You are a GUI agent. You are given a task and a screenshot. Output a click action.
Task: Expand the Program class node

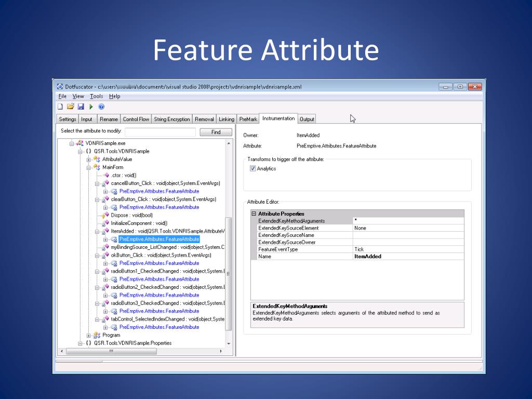(x=88, y=335)
